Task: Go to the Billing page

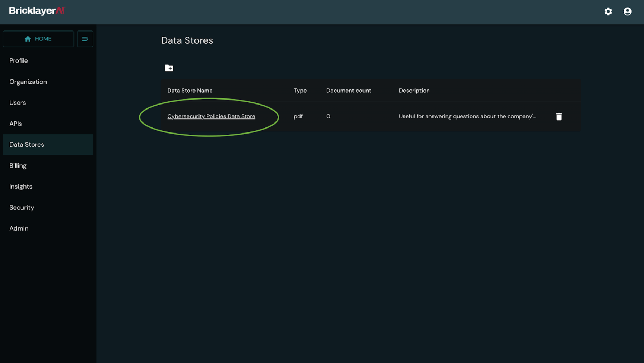Action: (x=18, y=165)
